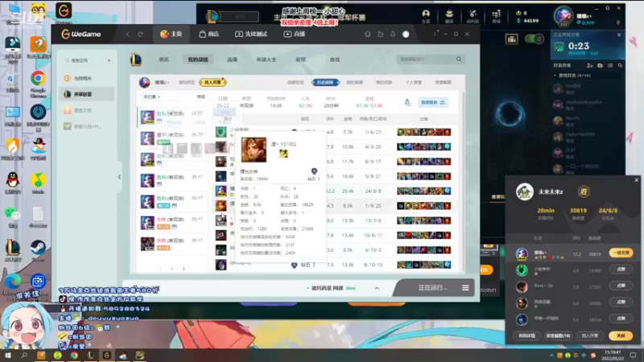The height and width of the screenshot is (362, 644).
Task: Select 英雄联盟 in the sidebar
Action: point(86,94)
